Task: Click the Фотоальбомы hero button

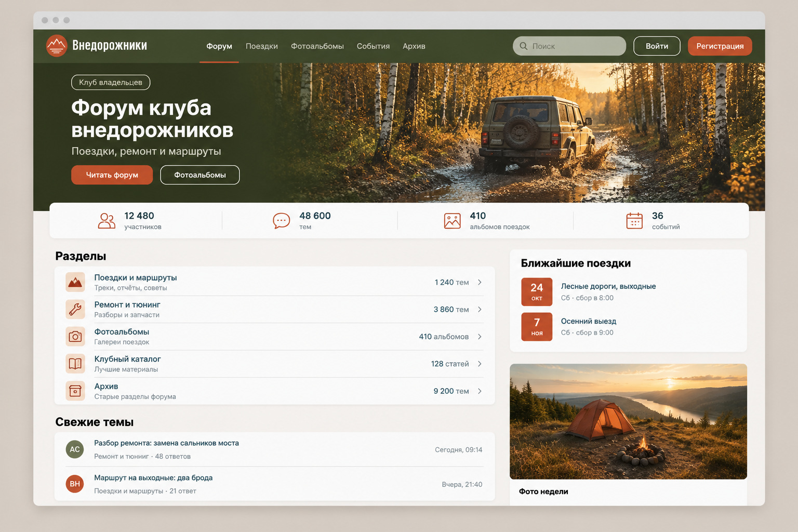Action: point(200,175)
